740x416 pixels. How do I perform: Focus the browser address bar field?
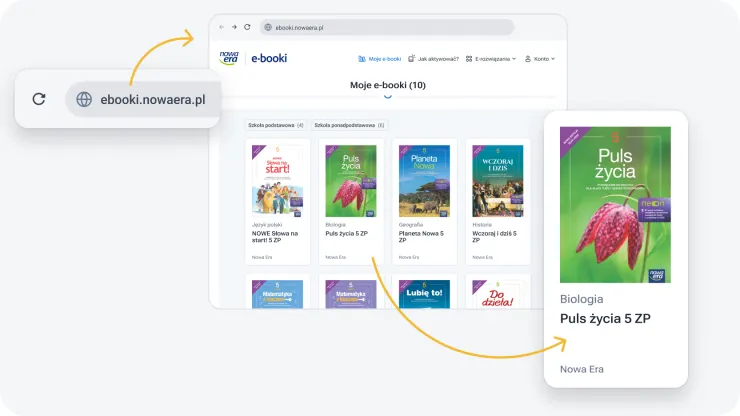click(390, 27)
